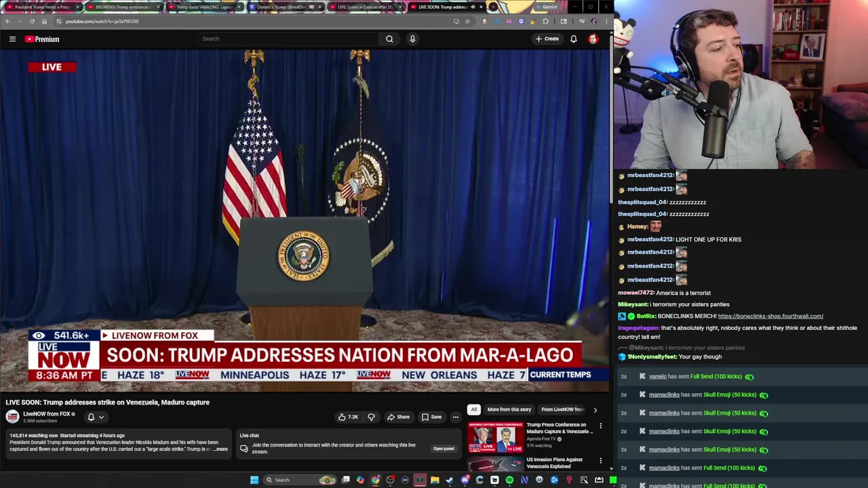
Task: Select the 'More from this story' chip
Action: pyautogui.click(x=509, y=409)
